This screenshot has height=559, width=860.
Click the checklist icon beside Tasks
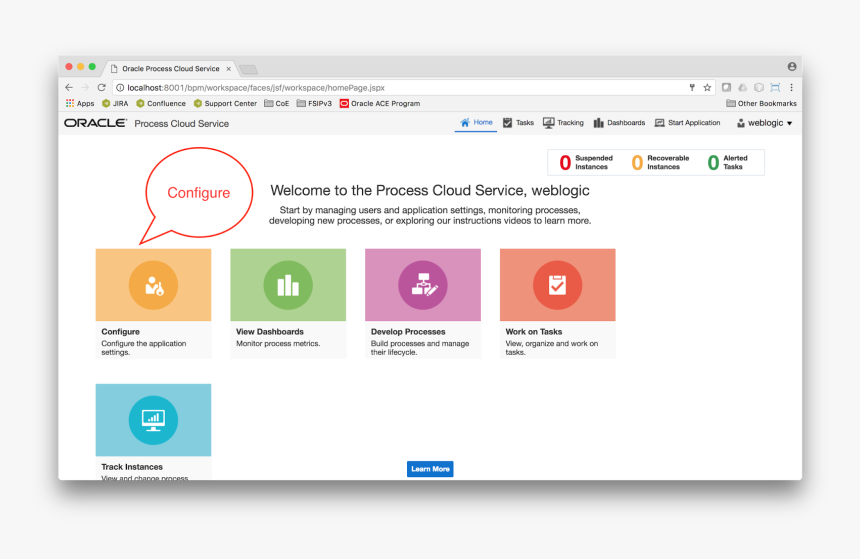coord(507,122)
